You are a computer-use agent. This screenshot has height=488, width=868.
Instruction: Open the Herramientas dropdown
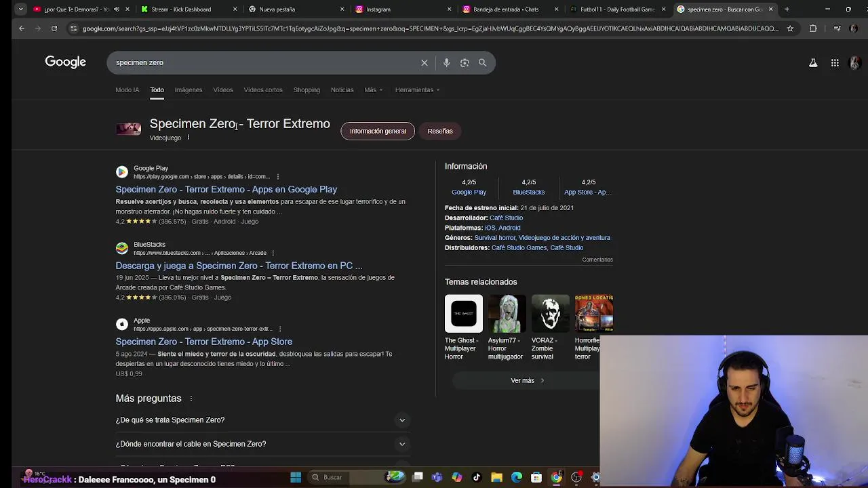click(x=418, y=89)
